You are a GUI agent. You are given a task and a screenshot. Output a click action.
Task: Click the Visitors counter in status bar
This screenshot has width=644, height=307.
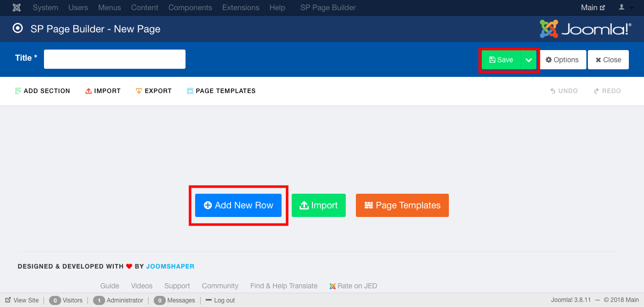pyautogui.click(x=66, y=300)
